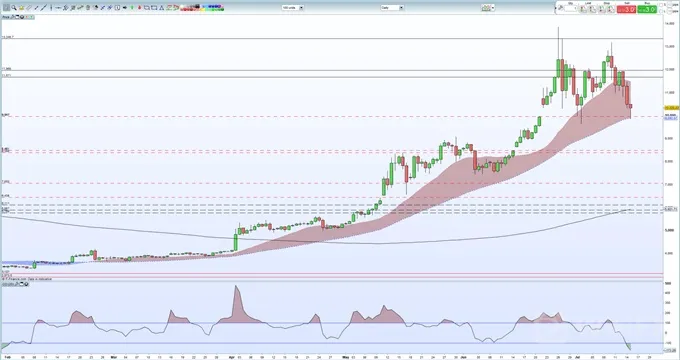
Task: Edit the Price panel with its pencil icon
Action: 12,17
